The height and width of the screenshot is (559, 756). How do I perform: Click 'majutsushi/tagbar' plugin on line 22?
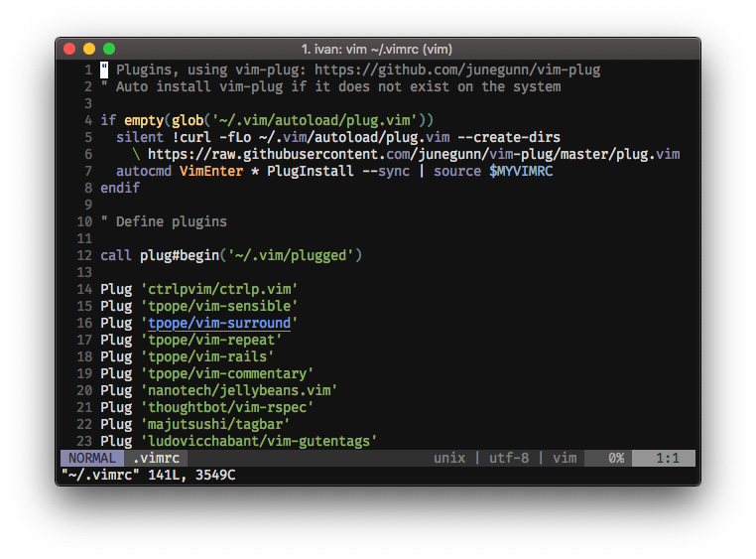215,424
